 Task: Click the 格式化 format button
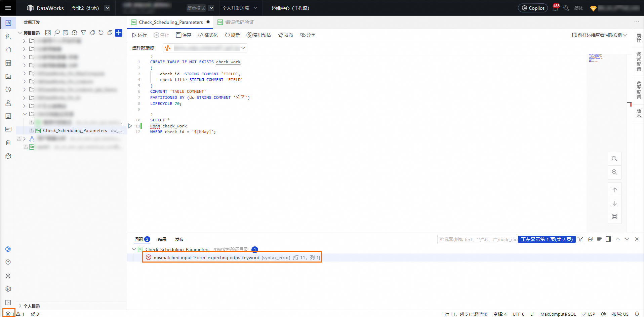208,35
